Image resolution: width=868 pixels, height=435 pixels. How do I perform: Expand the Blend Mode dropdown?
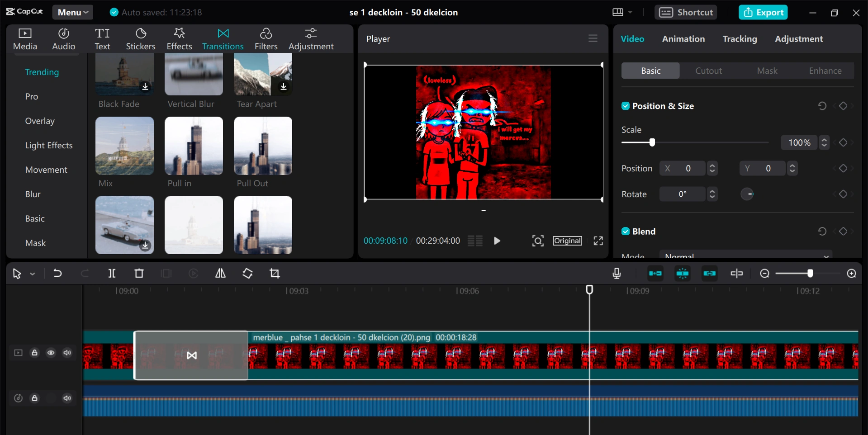[745, 255]
